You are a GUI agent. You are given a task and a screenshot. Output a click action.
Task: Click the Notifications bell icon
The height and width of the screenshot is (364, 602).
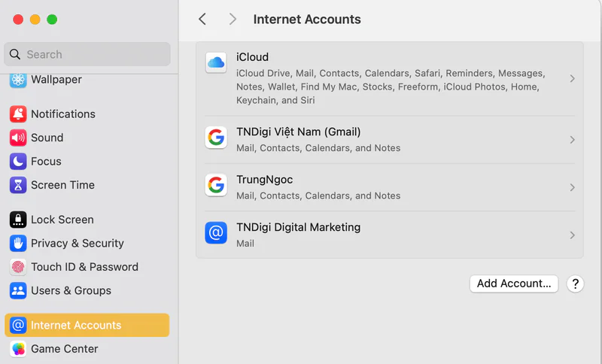18,114
